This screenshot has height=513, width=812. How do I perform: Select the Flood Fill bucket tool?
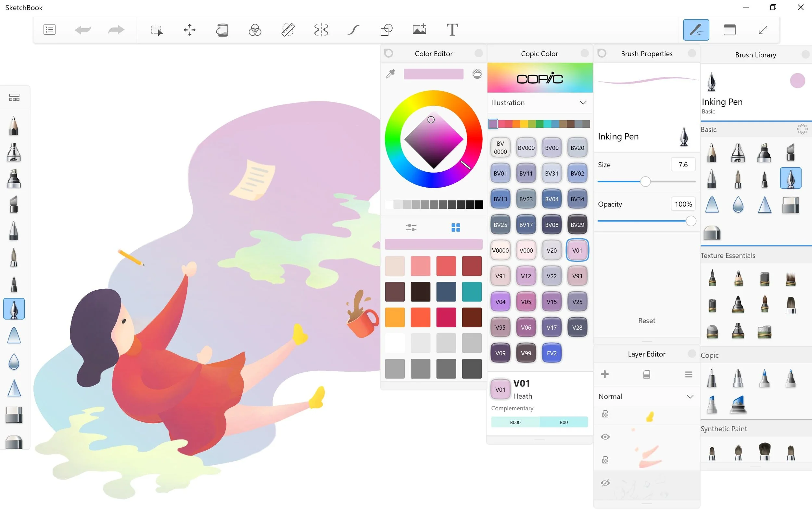(x=222, y=30)
